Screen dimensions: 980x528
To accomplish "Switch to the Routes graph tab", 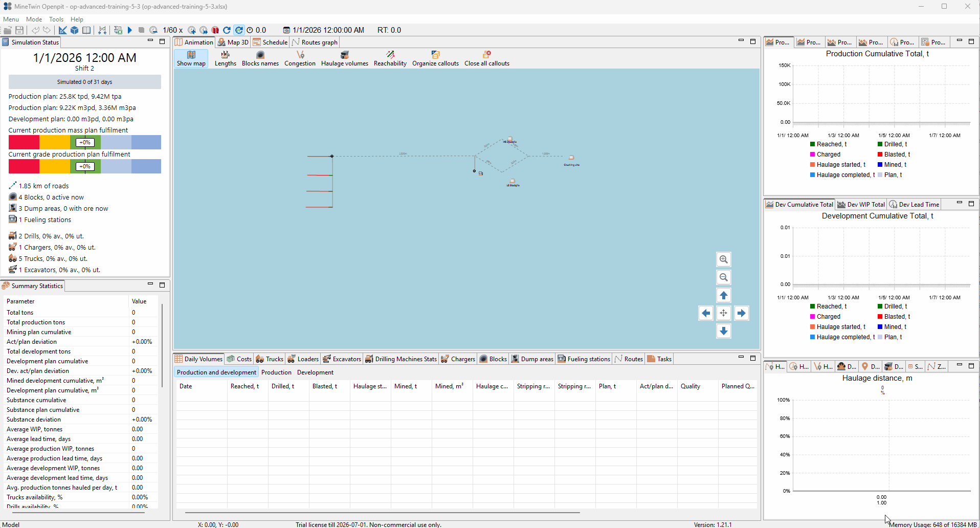I will 315,42.
